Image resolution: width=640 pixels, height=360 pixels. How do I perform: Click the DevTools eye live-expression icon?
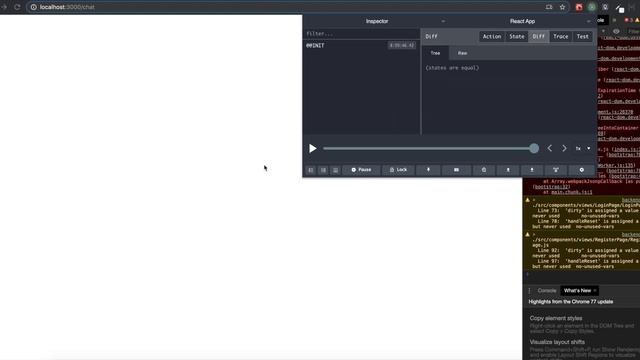pyautogui.click(x=616, y=31)
